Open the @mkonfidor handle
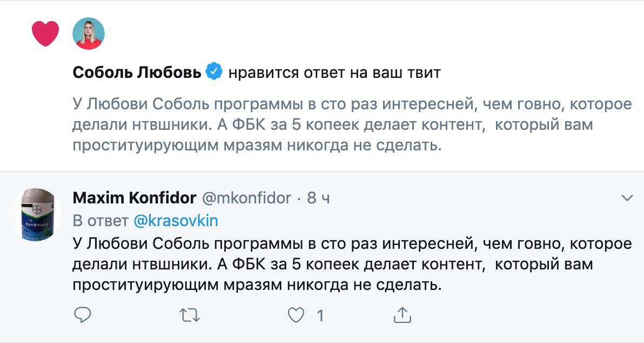Screen dimensions: 644x343 246,199
